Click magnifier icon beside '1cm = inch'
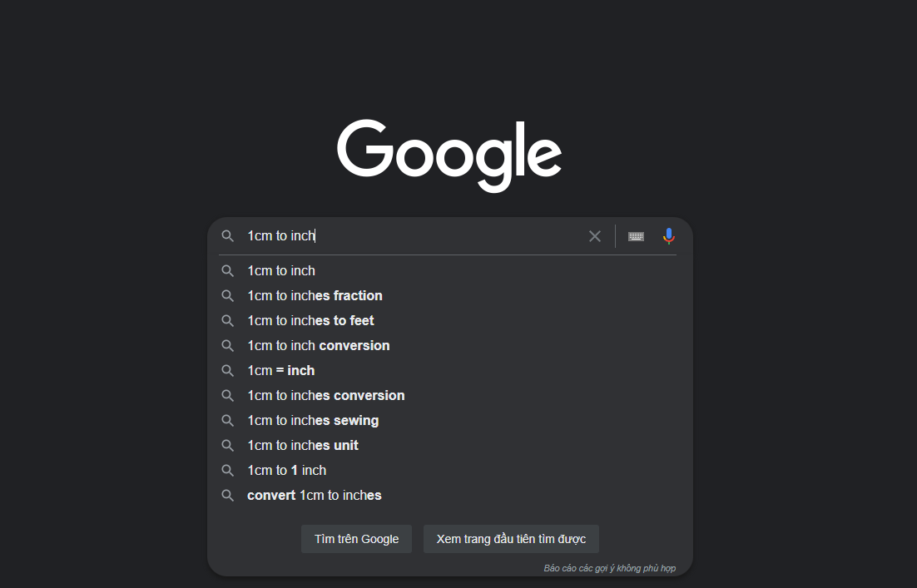Viewport: 917px width, 588px height. [x=228, y=371]
